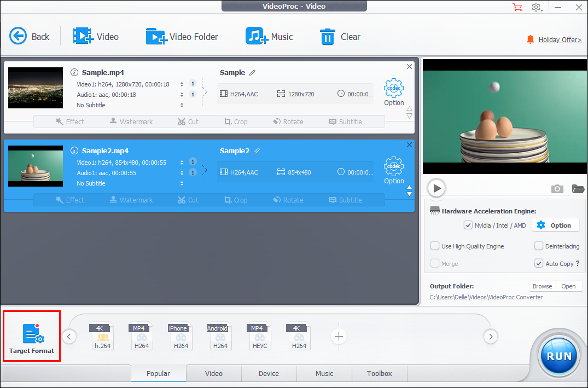
Task: Enable Use High Quality Engine
Action: point(435,246)
